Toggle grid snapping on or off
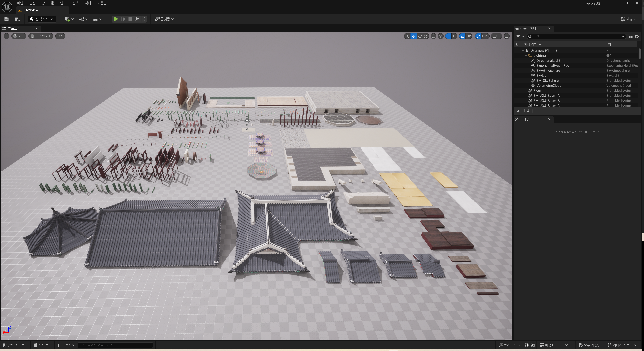The image size is (644, 351). pyautogui.click(x=449, y=36)
